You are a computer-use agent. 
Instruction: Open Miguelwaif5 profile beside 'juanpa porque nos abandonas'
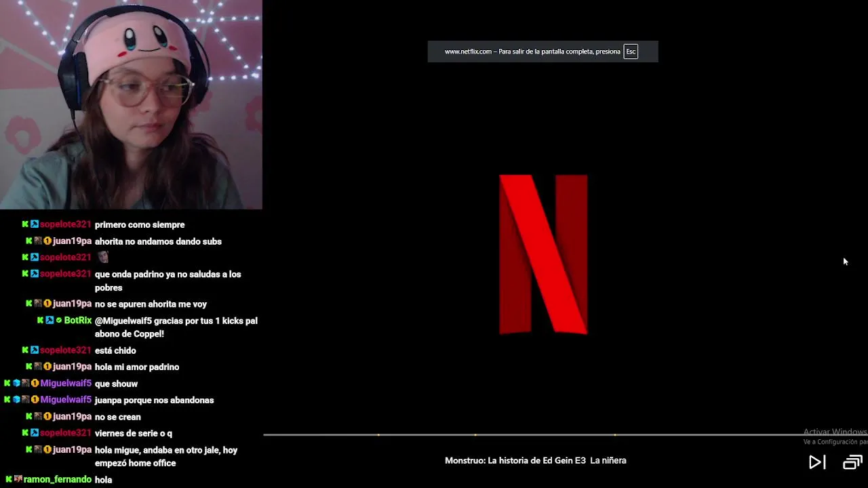coord(66,400)
